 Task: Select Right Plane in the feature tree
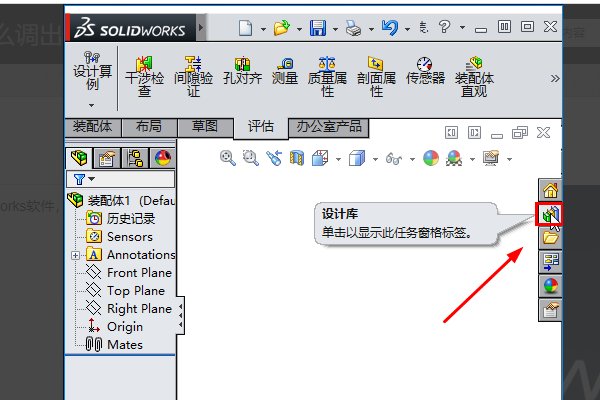coord(129,309)
